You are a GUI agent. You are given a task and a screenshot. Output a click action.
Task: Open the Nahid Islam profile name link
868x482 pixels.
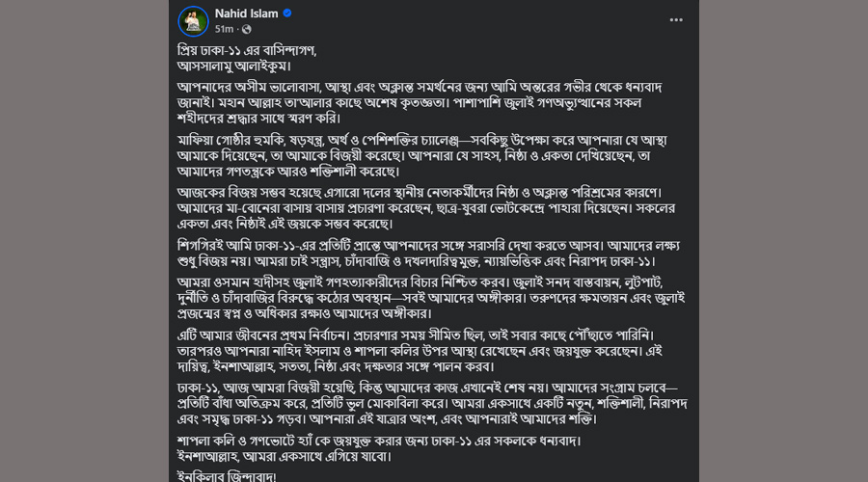247,13
